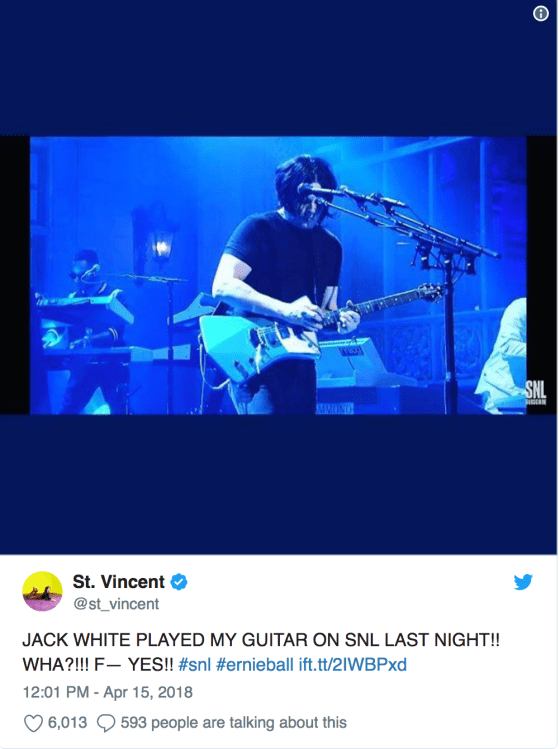Click the blue verified badge
The image size is (560, 749).
point(179,582)
